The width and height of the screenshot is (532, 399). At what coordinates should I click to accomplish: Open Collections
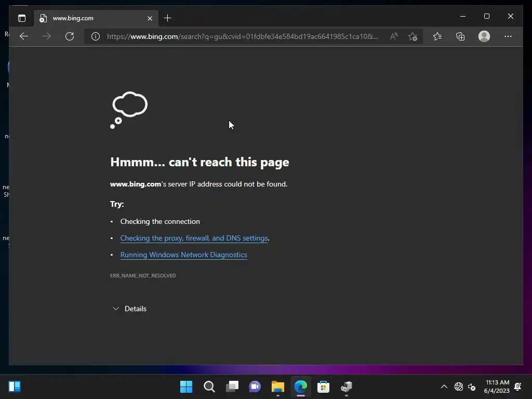pyautogui.click(x=460, y=36)
